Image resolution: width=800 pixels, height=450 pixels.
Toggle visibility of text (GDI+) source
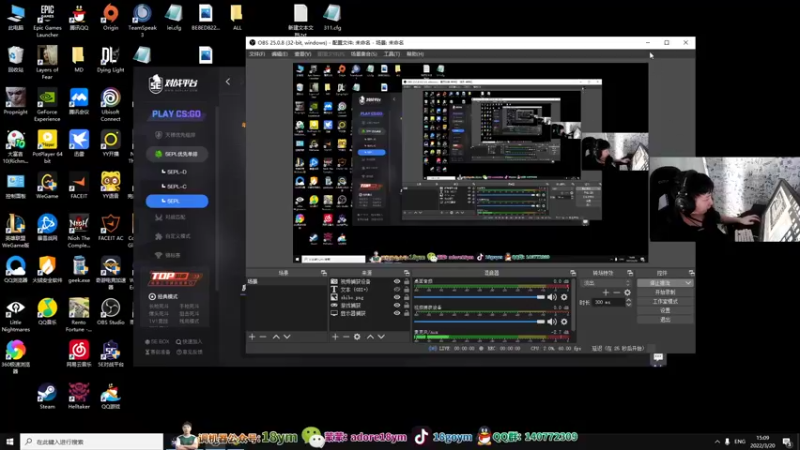[397, 289]
